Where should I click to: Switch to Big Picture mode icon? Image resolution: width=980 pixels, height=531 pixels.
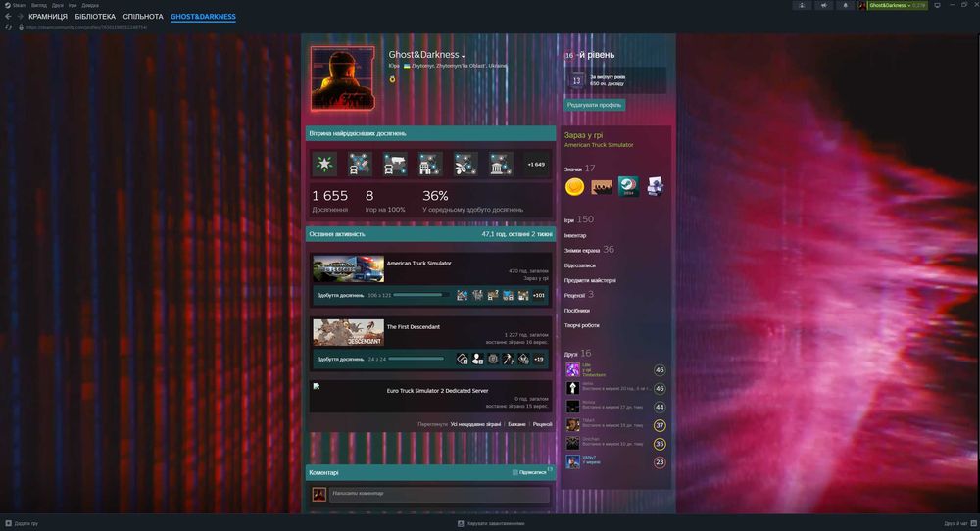(938, 5)
